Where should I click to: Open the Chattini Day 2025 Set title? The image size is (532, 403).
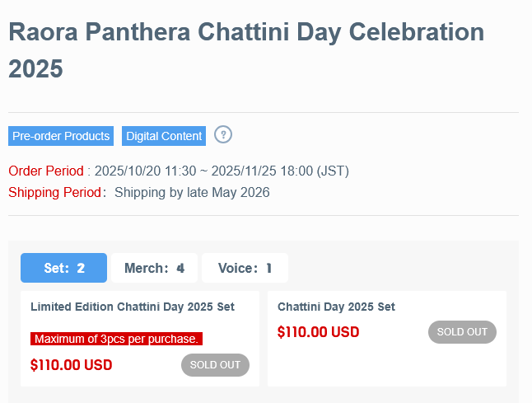pyautogui.click(x=336, y=307)
